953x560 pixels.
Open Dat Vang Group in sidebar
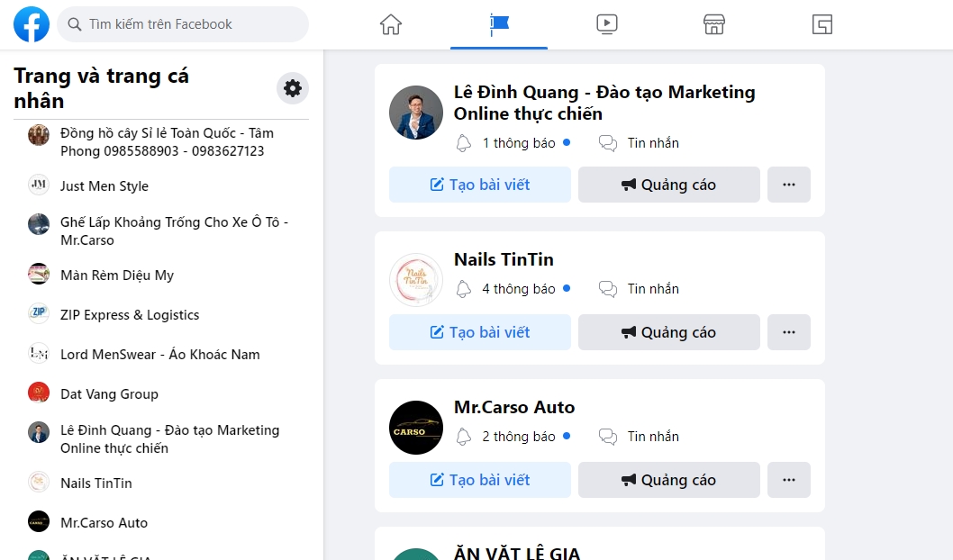coord(109,393)
